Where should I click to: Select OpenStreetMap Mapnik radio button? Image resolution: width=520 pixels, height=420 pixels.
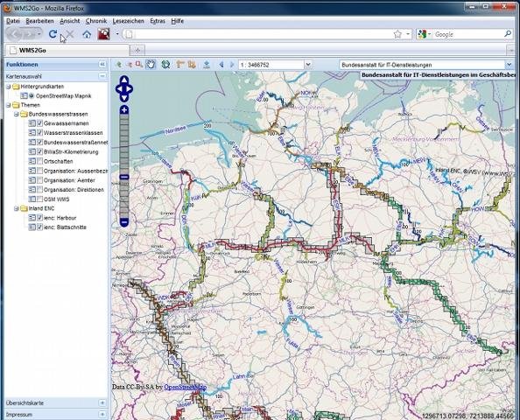pyautogui.click(x=32, y=95)
